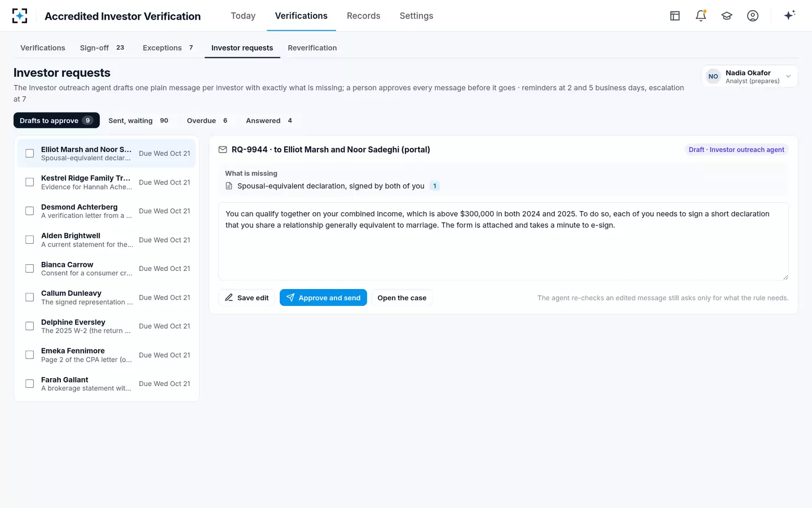Screen dimensions: 812x508
Task: Switch to the Settings tab
Action: pos(417,16)
